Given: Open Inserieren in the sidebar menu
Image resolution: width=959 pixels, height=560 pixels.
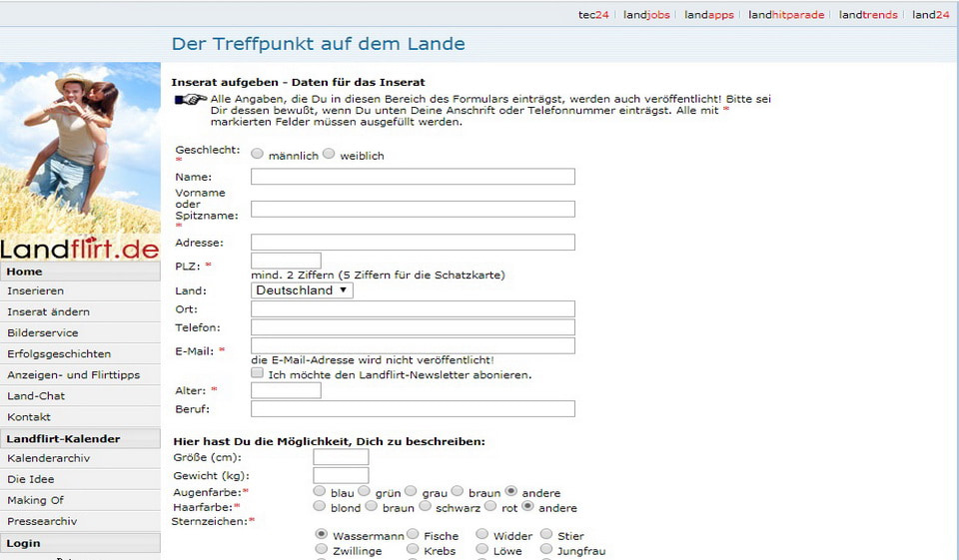Looking at the screenshot, I should click(x=36, y=291).
